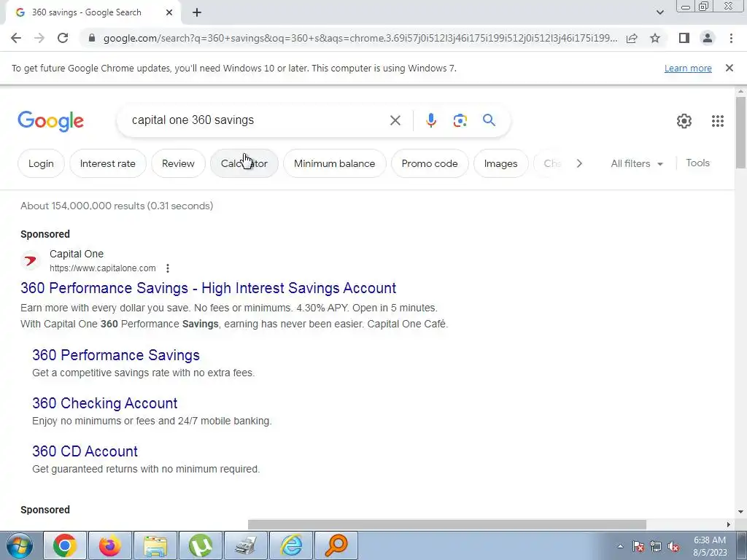Click the browser forward arrow

click(39, 38)
